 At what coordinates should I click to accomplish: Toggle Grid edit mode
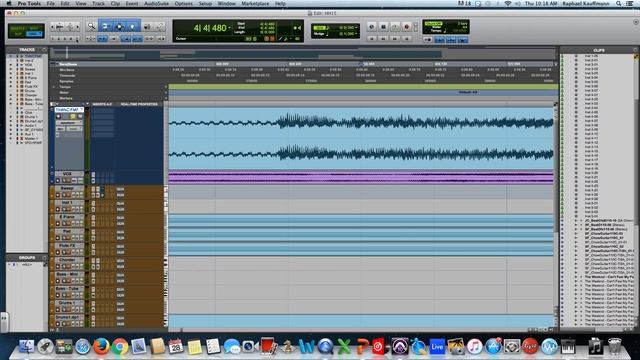(x=34, y=34)
